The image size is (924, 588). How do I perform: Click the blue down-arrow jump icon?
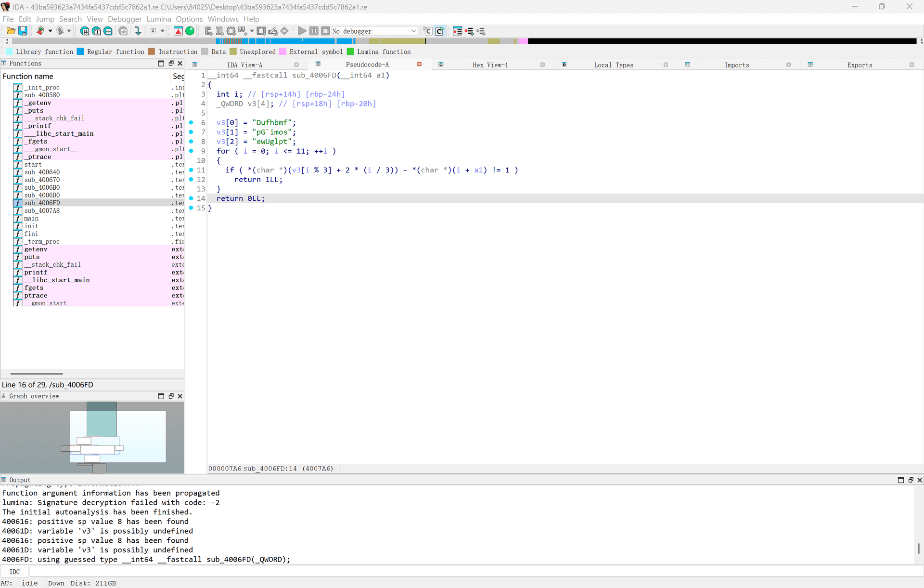pyautogui.click(x=138, y=31)
